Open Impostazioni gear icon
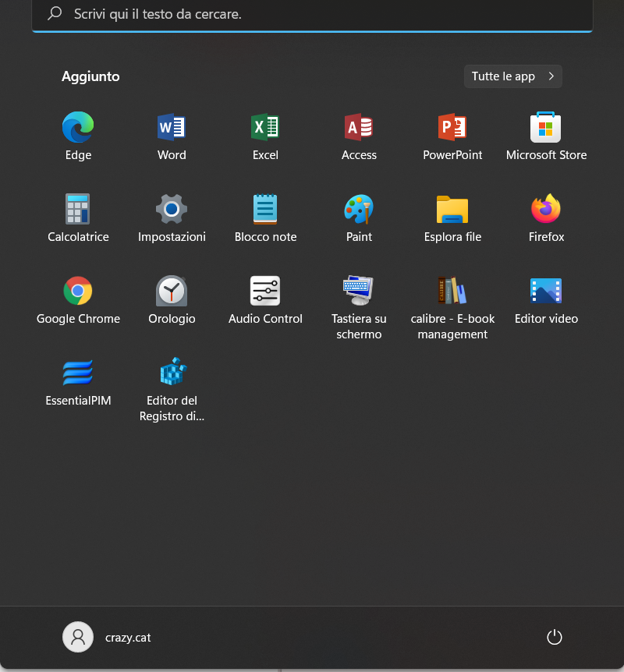The image size is (624, 672). pyautogui.click(x=172, y=209)
